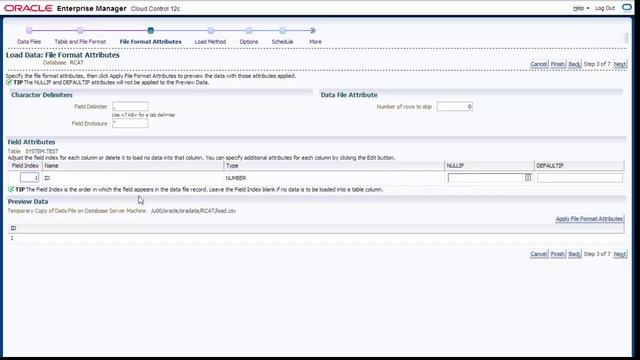
Task: Click the More step label
Action: click(x=315, y=42)
